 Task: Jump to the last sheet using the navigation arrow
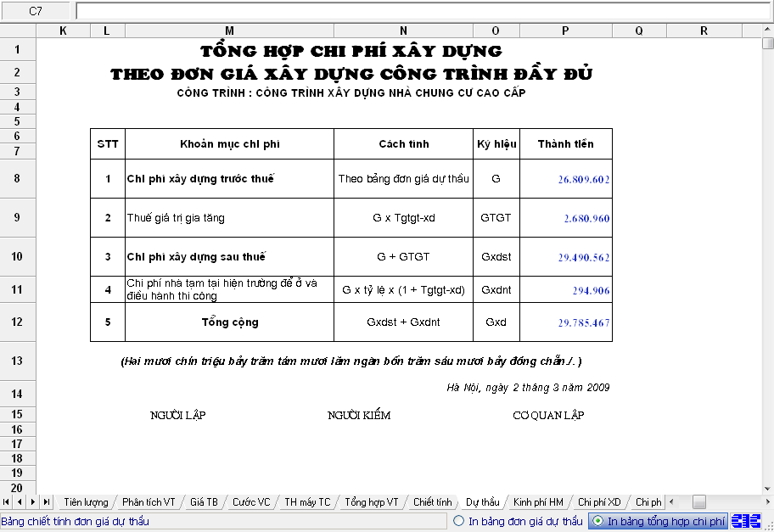tap(46, 502)
